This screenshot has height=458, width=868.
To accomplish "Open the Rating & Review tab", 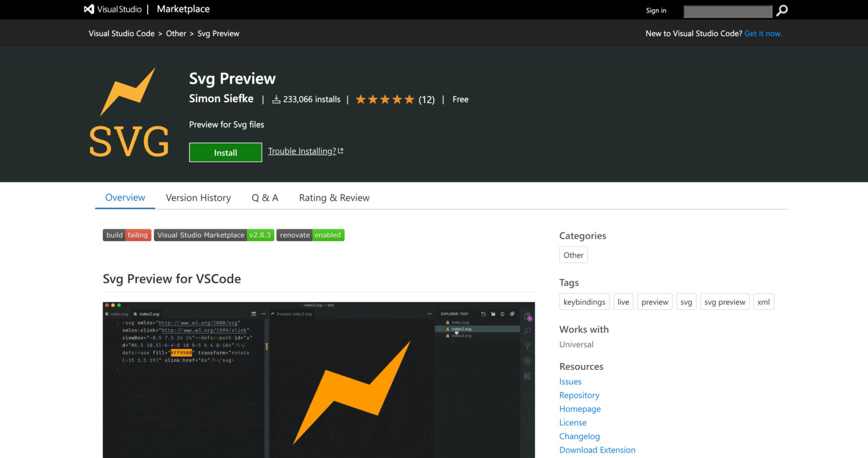I will coord(334,198).
